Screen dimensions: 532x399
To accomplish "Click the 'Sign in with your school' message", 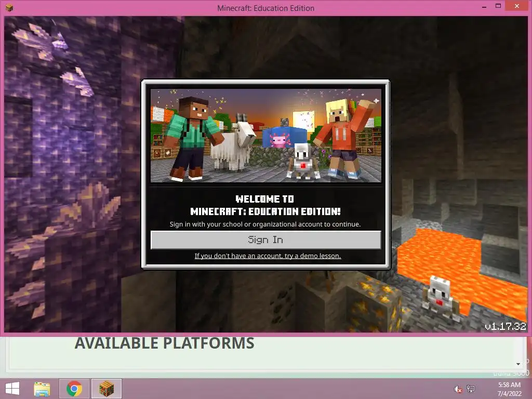I will (265, 224).
